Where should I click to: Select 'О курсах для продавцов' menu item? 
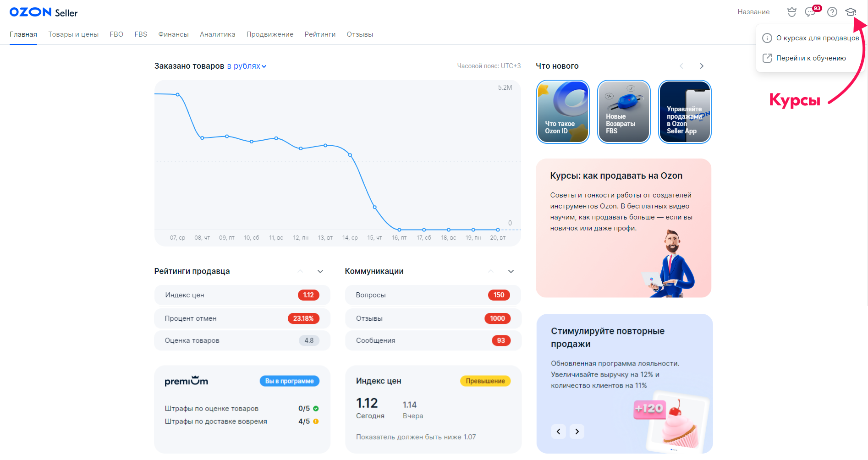[811, 38]
